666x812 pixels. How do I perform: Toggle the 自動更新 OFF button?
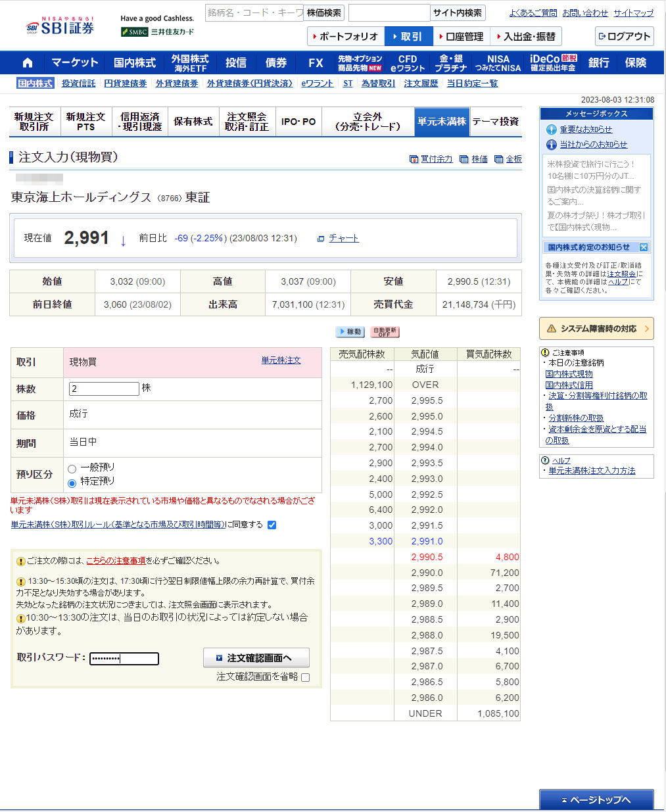[x=385, y=332]
